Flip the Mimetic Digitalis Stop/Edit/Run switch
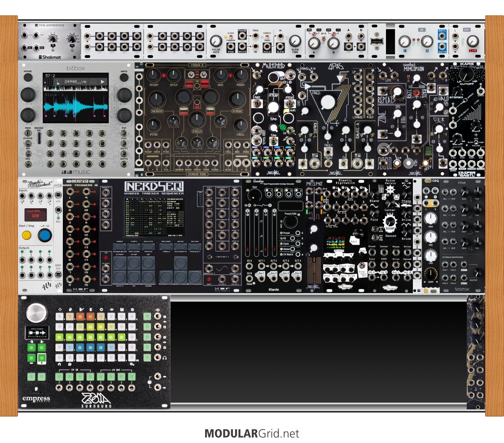Image resolution: width=504 pixels, height=443 pixels. [x=363, y=266]
